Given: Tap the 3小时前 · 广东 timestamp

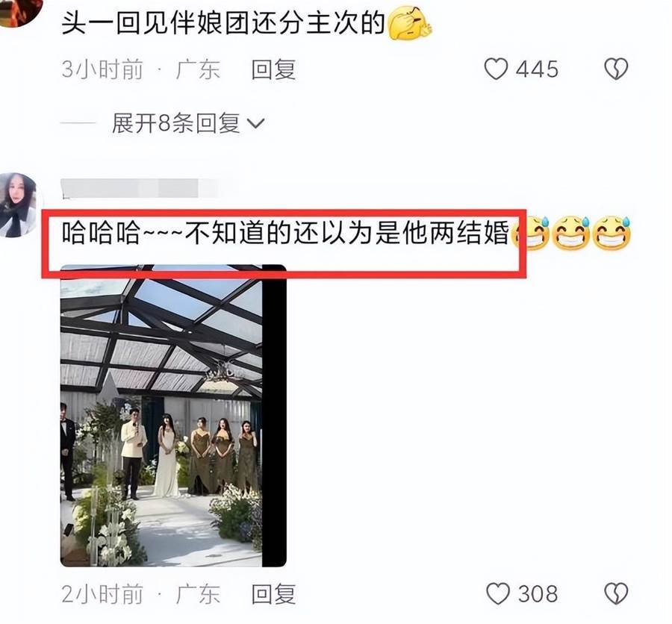Looking at the screenshot, I should pyautogui.click(x=140, y=69).
